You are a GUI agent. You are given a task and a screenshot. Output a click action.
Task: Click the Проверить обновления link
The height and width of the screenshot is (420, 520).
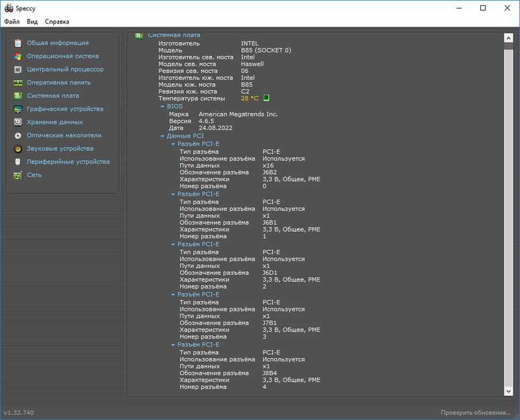coord(475,413)
